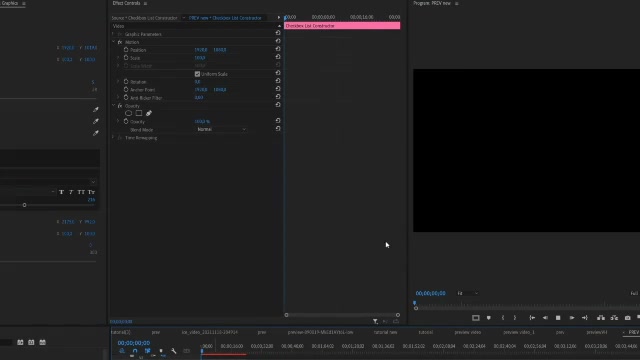The image size is (640, 360).
Task: Select the pink Checkbox List Constructor clip
Action: 342,26
